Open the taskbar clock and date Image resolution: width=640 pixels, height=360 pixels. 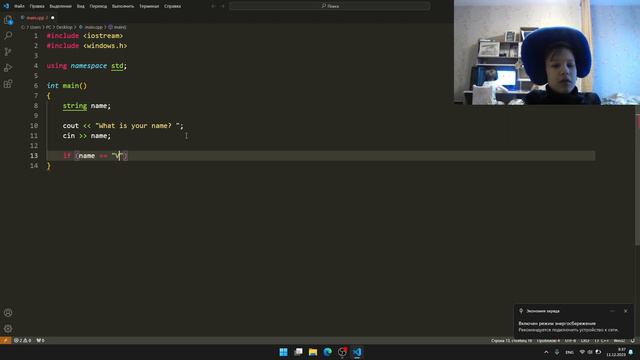(x=616, y=352)
